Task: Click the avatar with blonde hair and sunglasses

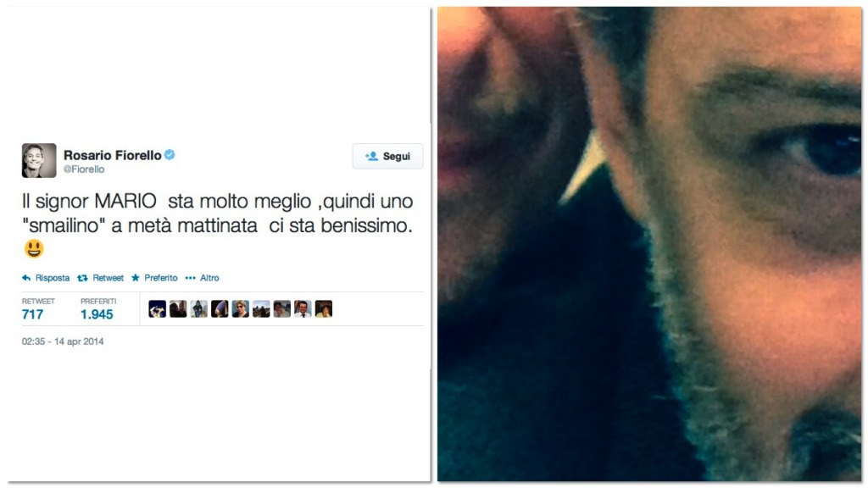Action: [240, 308]
